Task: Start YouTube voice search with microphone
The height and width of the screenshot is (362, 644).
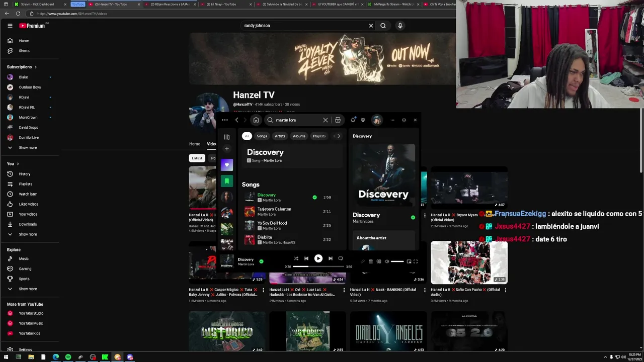Action: tap(400, 26)
